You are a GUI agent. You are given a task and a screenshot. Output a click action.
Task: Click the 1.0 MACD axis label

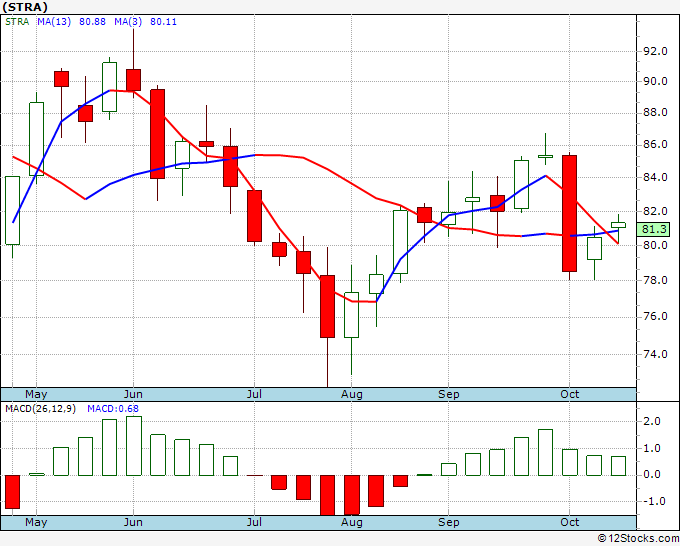(x=653, y=448)
